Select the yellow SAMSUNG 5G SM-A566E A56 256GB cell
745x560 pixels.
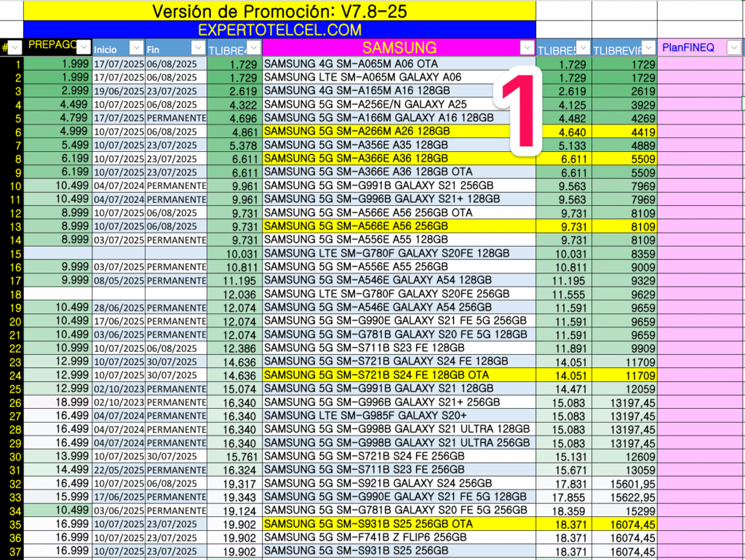click(399, 226)
